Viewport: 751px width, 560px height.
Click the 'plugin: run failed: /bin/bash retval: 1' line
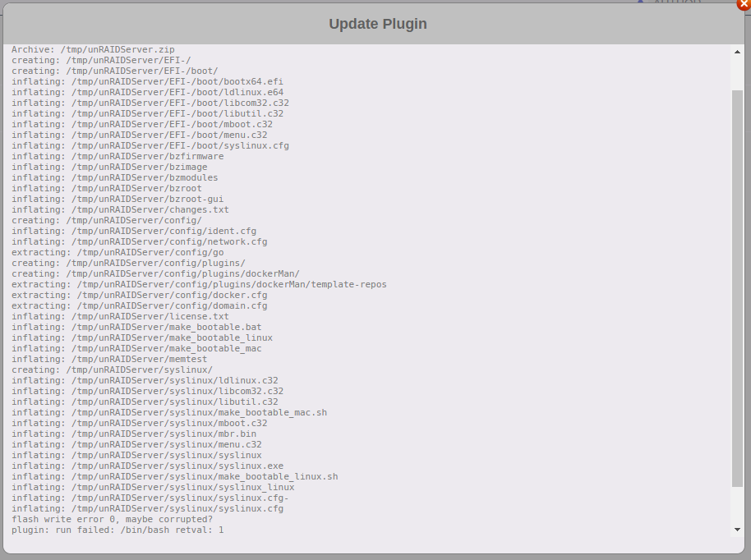tap(117, 530)
